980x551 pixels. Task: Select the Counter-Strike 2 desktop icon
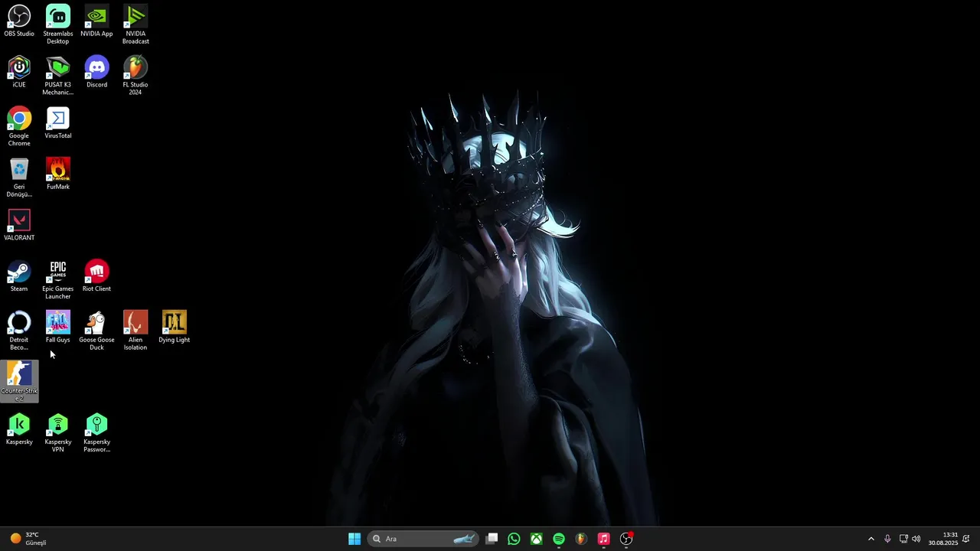coord(19,382)
